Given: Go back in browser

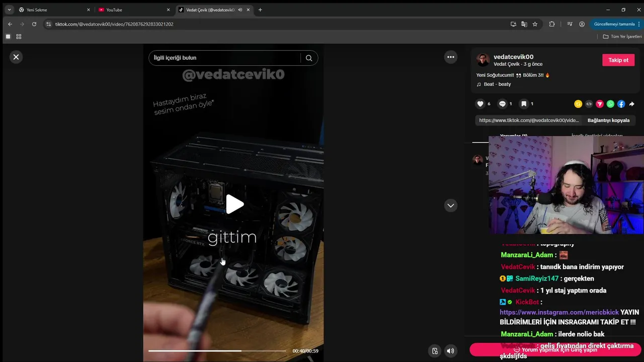Looking at the screenshot, I should pyautogui.click(x=10, y=24).
